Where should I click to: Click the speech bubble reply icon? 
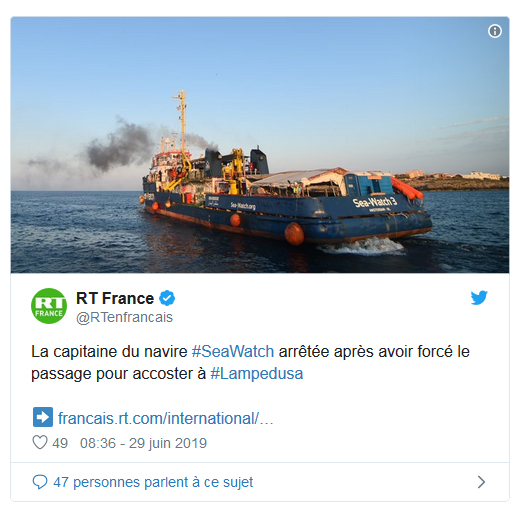tap(40, 482)
